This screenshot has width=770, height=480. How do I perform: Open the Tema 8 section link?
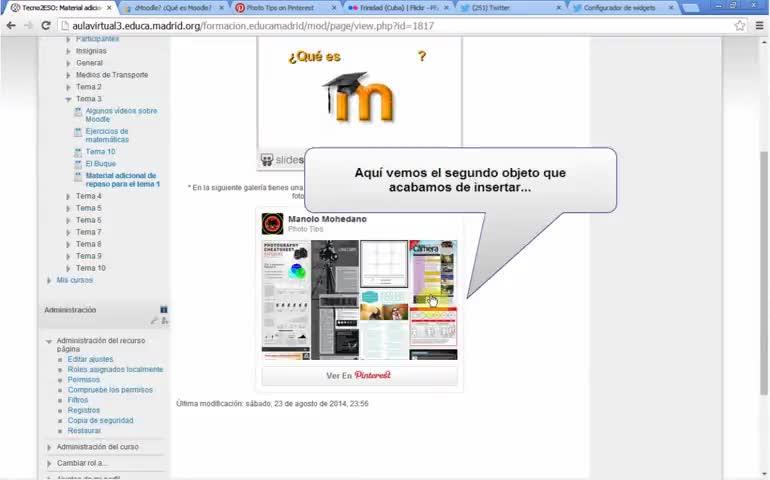[88, 244]
